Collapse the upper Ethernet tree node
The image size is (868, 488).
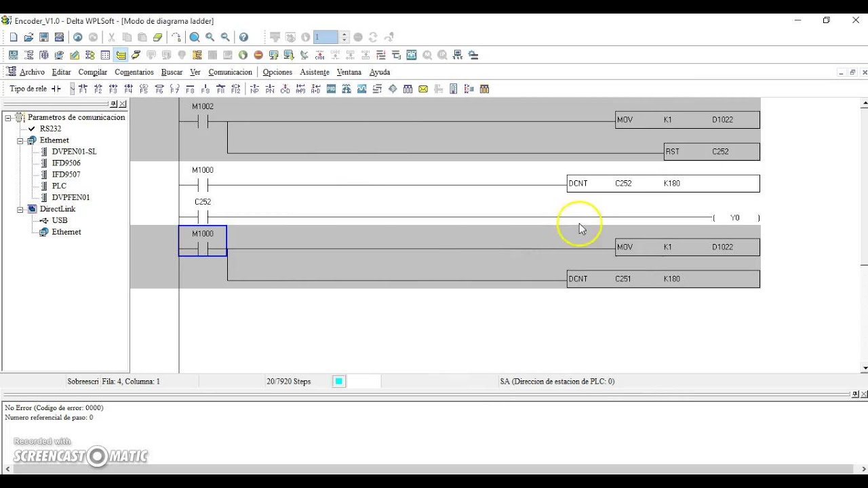20,140
